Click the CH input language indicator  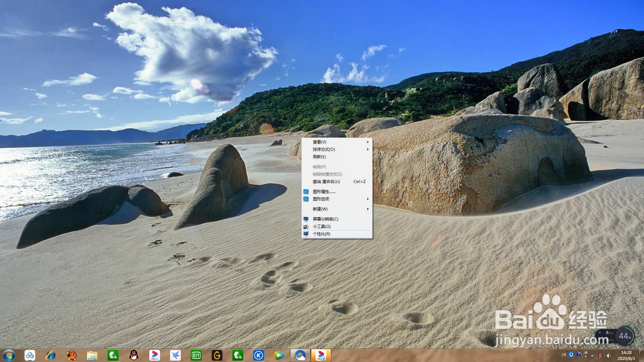pyautogui.click(x=564, y=355)
